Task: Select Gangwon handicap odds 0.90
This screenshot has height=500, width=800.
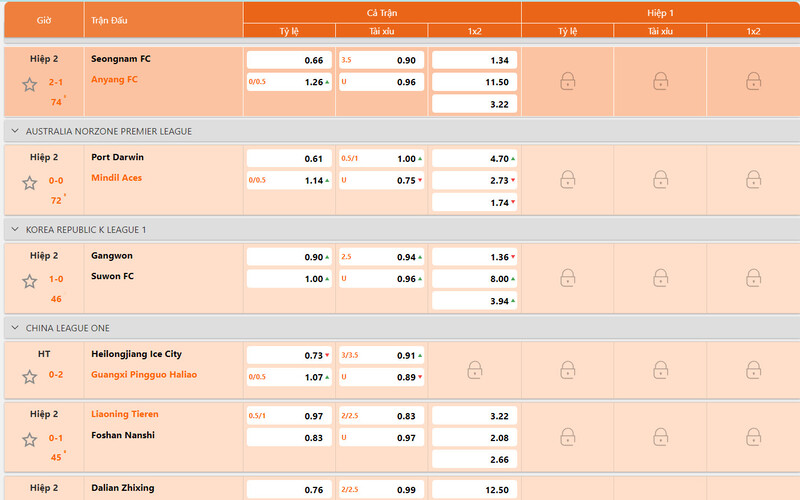Action: [x=289, y=257]
